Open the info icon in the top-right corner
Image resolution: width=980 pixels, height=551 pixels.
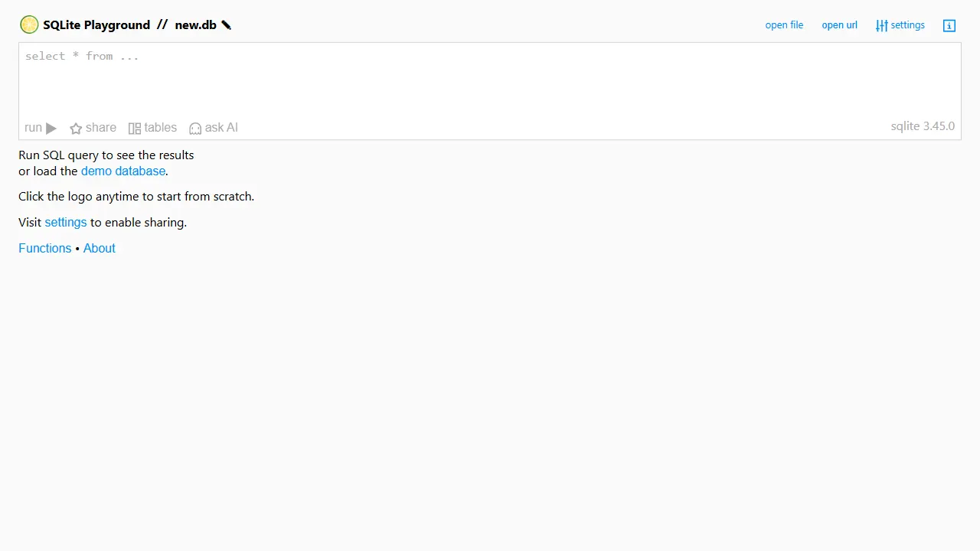pyautogui.click(x=949, y=25)
